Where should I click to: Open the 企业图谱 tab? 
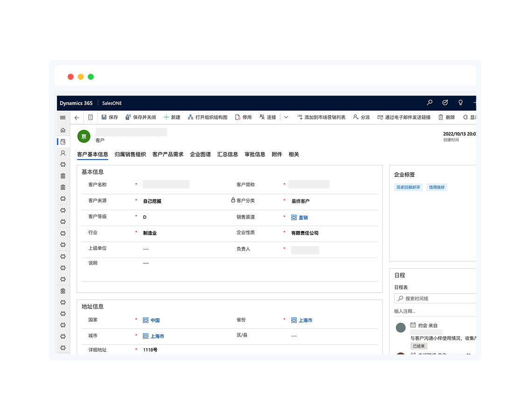point(200,154)
